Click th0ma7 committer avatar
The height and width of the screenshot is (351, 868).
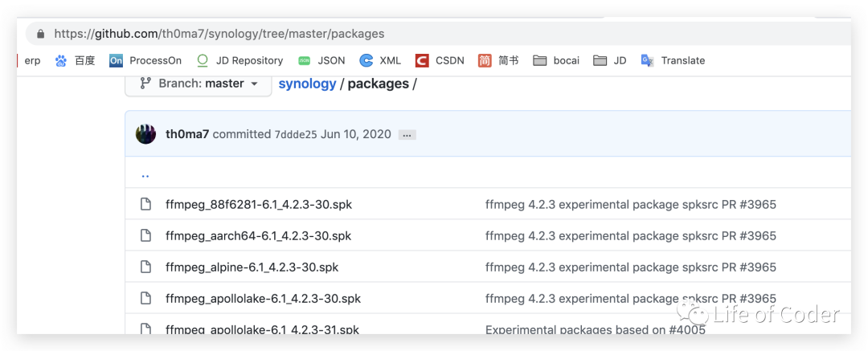coord(145,134)
